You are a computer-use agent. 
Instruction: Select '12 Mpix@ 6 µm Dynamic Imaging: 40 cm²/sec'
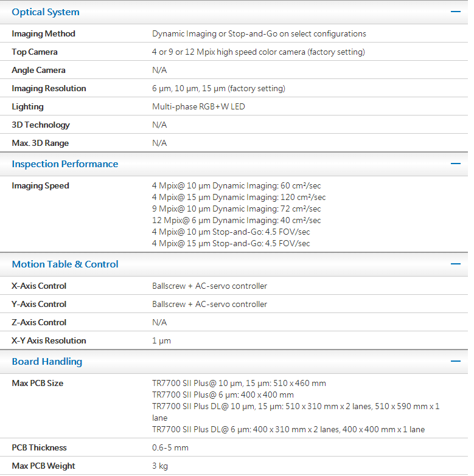(x=237, y=220)
